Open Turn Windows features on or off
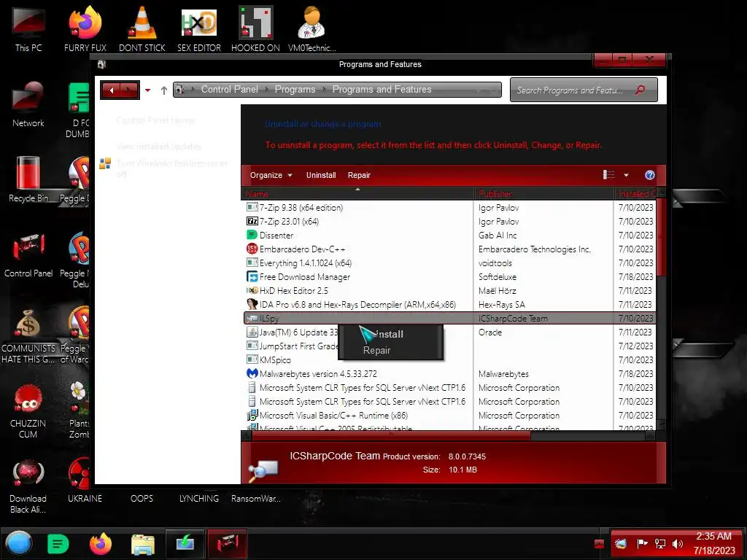 tap(171, 168)
